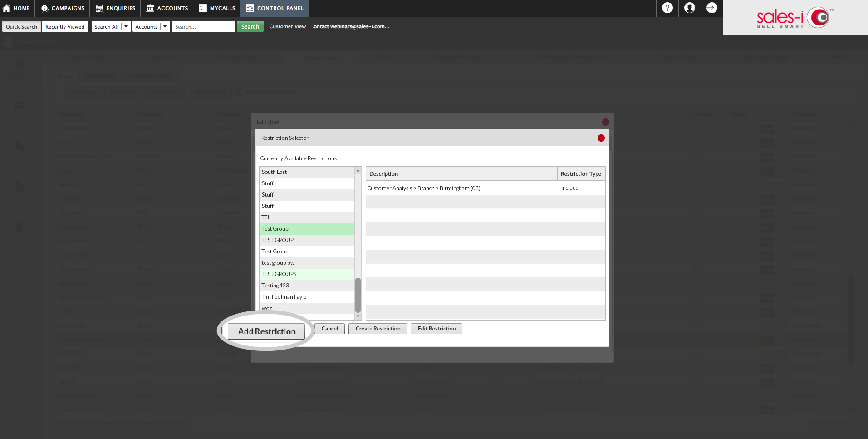Select South East restriction in list

(307, 172)
